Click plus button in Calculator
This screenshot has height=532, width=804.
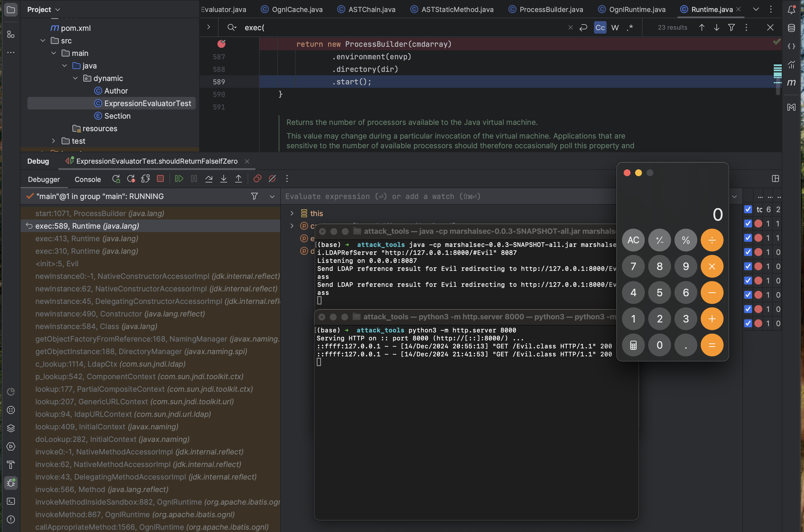click(712, 319)
